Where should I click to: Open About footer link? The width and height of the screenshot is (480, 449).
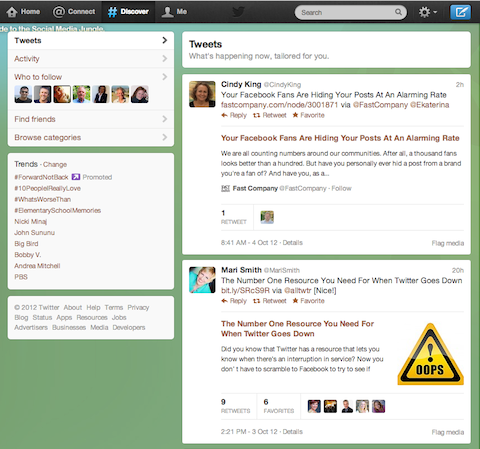pyautogui.click(x=73, y=307)
